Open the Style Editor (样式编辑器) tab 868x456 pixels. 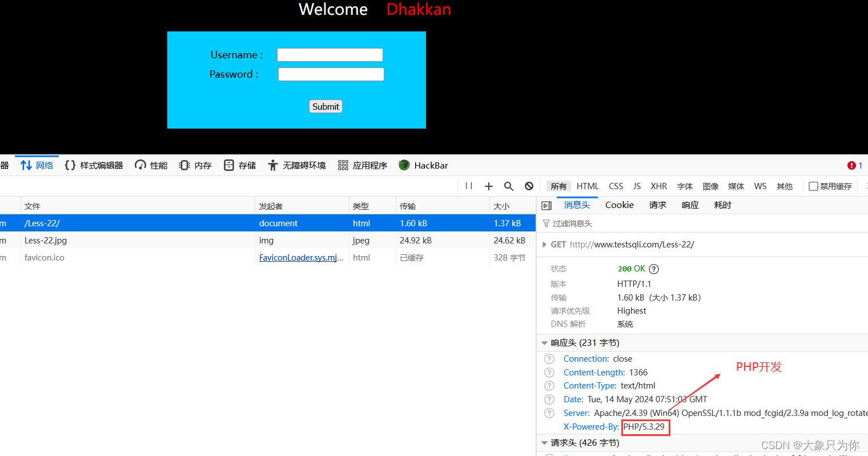94,165
